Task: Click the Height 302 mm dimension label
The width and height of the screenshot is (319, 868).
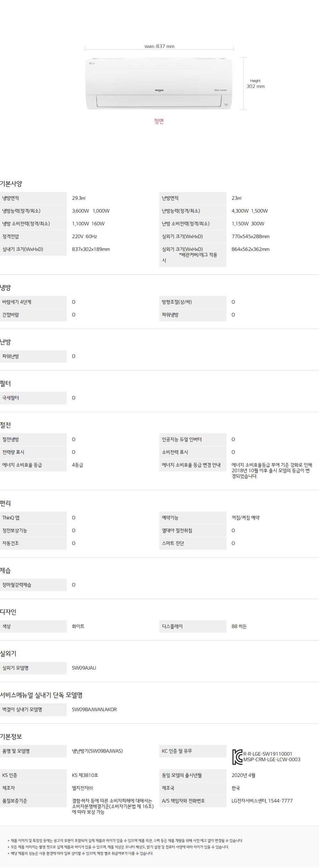Action: click(256, 84)
